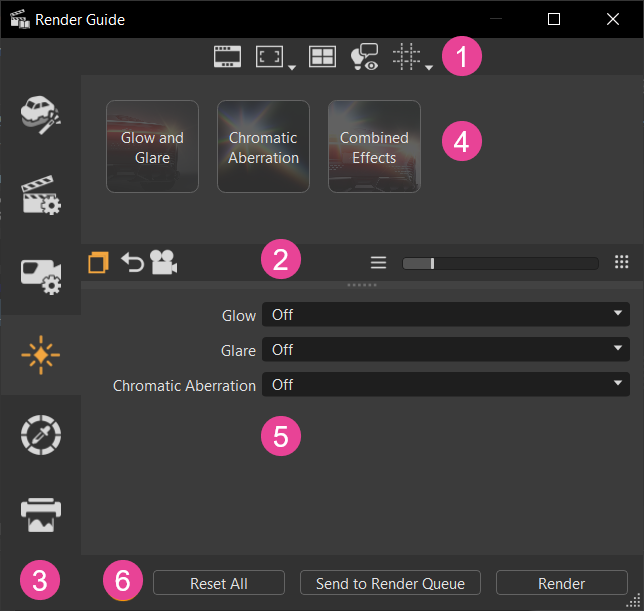This screenshot has height=611, width=644.
Task: Click the thumbnail size slider
Action: [x=500, y=264]
